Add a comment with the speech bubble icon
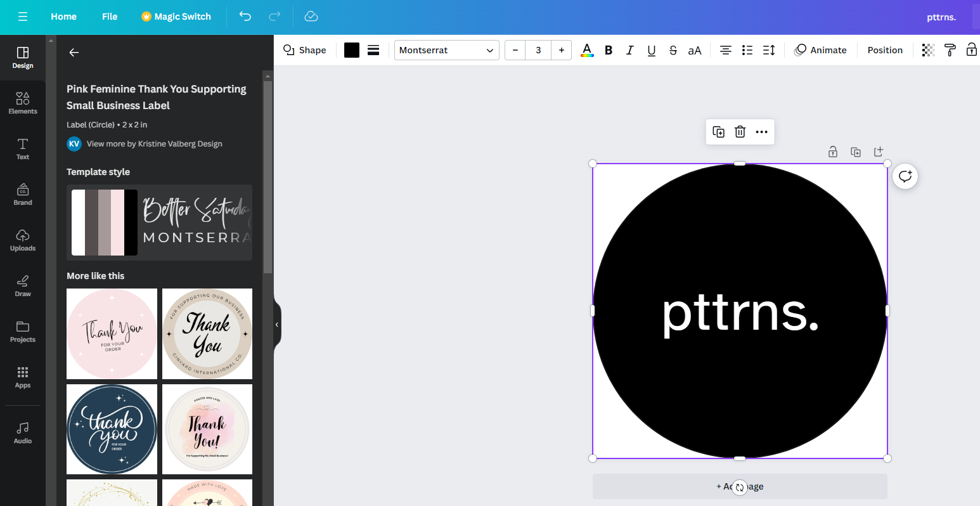Image resolution: width=980 pixels, height=506 pixels. pyautogui.click(x=905, y=176)
